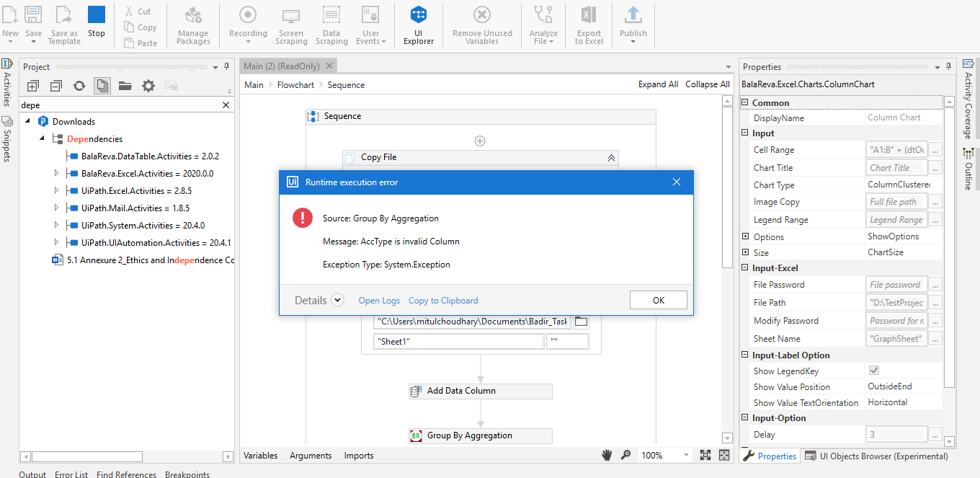Open the Imports panel
The width and height of the screenshot is (980, 478).
359,456
